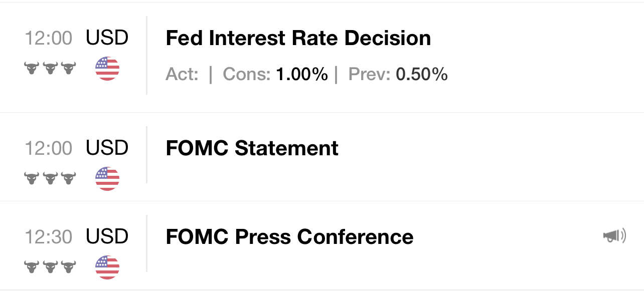Screen dimensions: 644x297
Task: Click the 12:30 time of the Press Conference
Action: (49, 237)
